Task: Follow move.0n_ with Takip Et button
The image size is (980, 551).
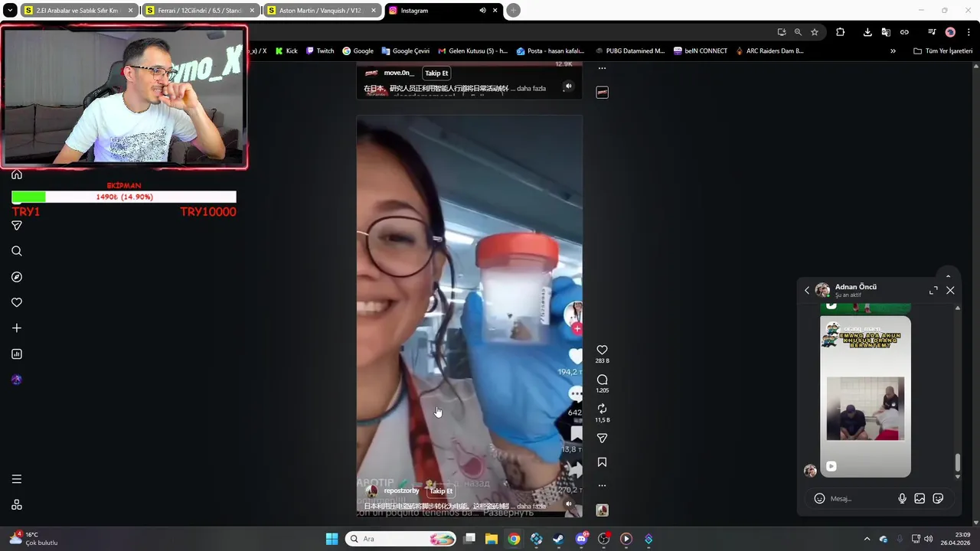Action: pos(436,73)
